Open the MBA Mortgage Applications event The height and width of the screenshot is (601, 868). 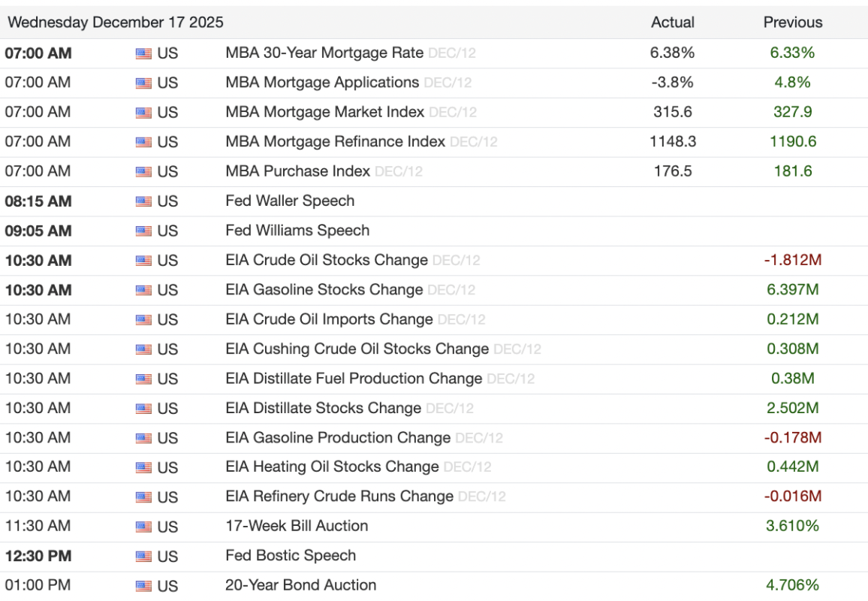point(322,83)
